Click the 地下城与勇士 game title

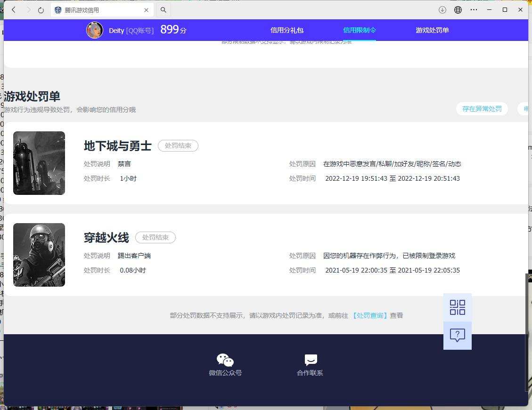coord(117,146)
